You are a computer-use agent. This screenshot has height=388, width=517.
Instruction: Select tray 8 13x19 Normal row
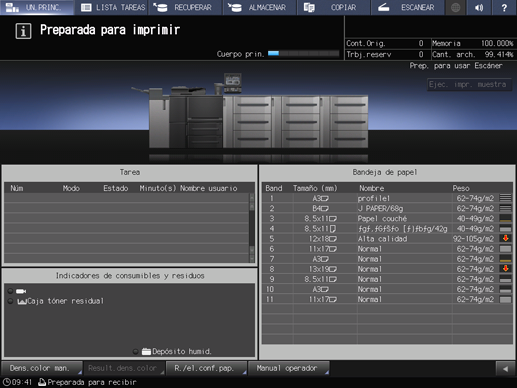coord(387,269)
